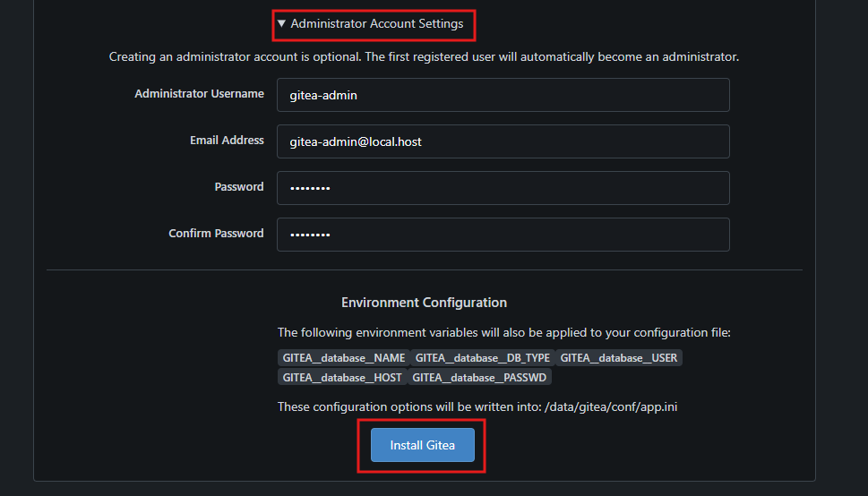Click the Password field label
The image size is (868, 496).
239,186
